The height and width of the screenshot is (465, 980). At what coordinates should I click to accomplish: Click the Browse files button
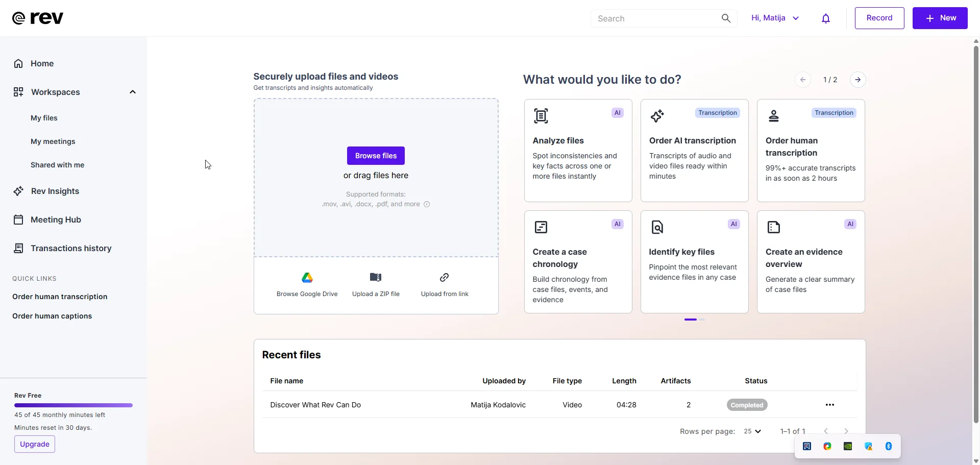tap(376, 156)
